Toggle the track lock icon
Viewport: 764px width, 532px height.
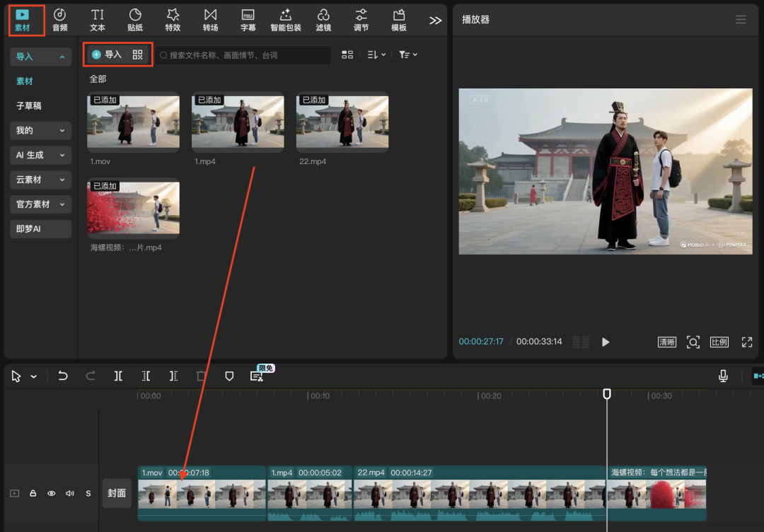[x=33, y=494]
